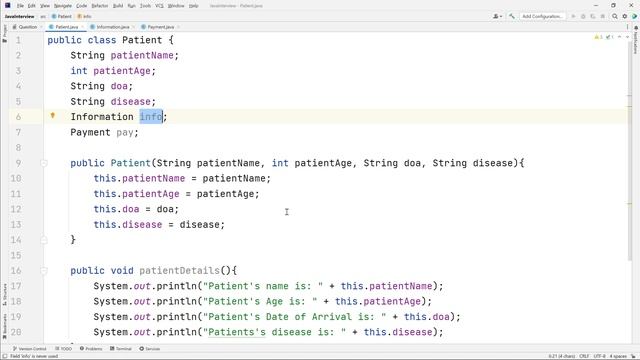This screenshot has height=360, width=640.
Task: Go to previous highlighted problem arrow
Action: click(620, 37)
